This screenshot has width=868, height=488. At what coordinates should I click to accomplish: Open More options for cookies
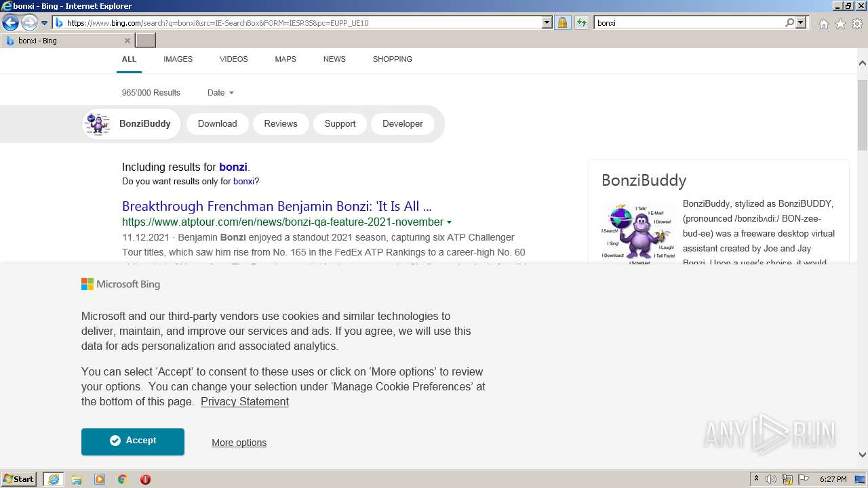[x=239, y=443]
